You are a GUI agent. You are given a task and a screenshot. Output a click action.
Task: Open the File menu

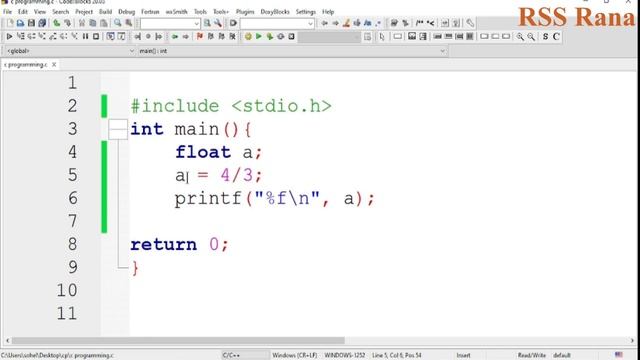7,12
